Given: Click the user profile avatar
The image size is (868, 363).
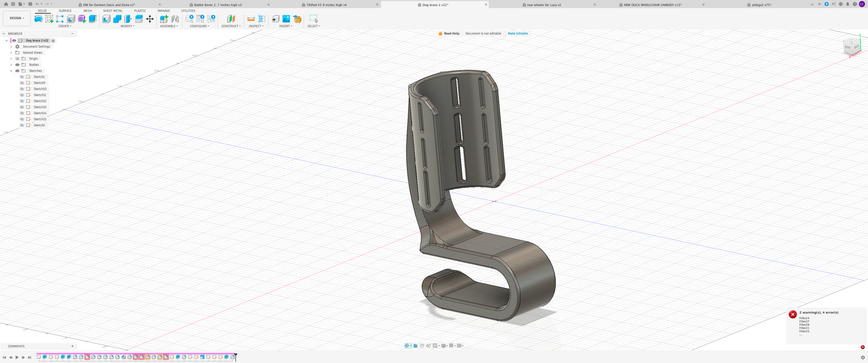Looking at the screenshot, I should click(x=862, y=4).
